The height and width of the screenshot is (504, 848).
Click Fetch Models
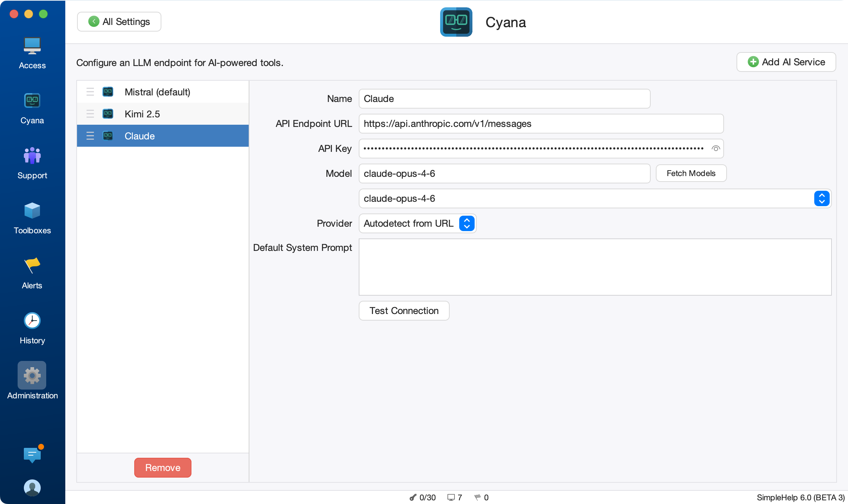click(691, 174)
